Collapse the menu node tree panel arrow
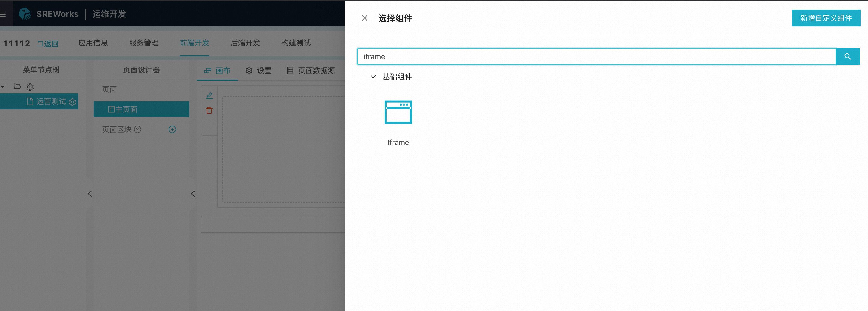Screen dimensions: 868x311 pos(90,194)
